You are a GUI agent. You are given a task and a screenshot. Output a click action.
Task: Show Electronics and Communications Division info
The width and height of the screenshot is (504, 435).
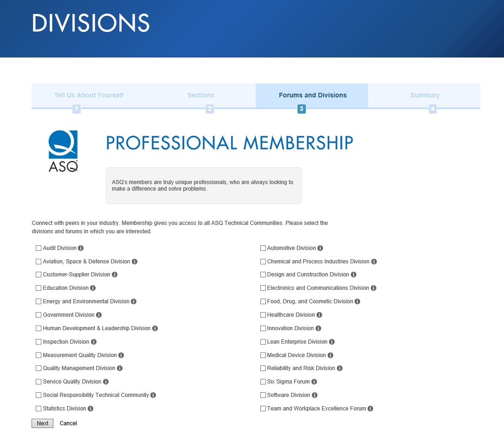point(373,288)
